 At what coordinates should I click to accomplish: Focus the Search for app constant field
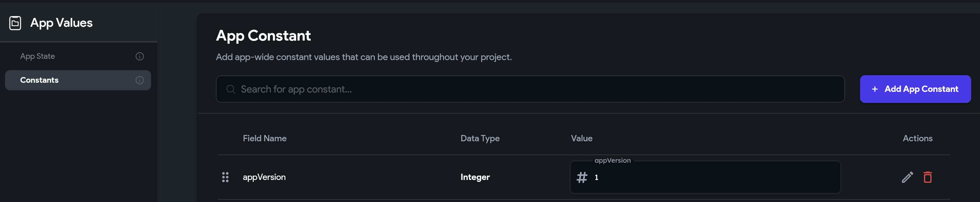(x=530, y=89)
